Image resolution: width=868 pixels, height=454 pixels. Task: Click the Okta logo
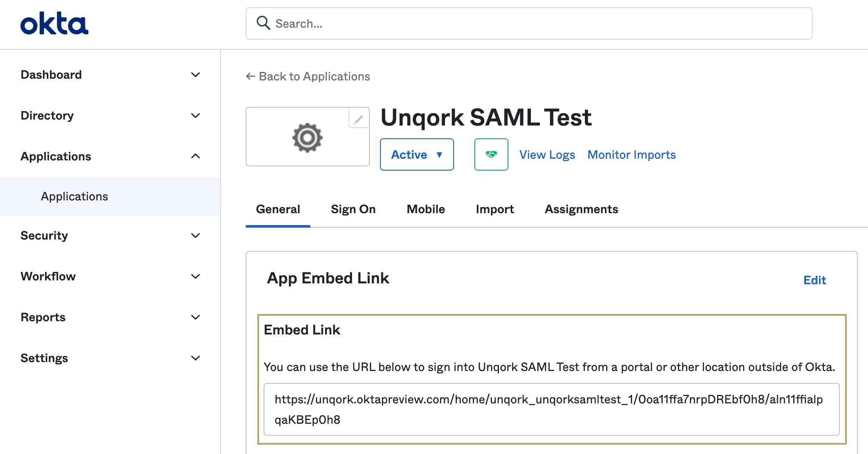click(x=54, y=23)
